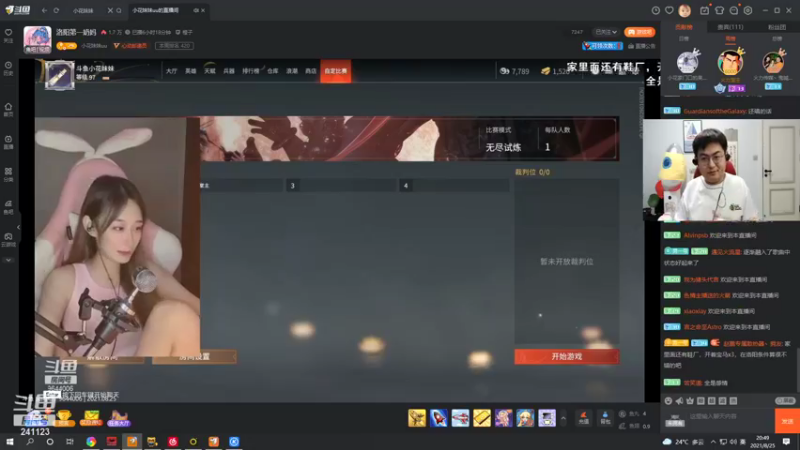The height and width of the screenshot is (450, 800).
Task: Switch to the nobles (111) tab
Action: coord(730,27)
